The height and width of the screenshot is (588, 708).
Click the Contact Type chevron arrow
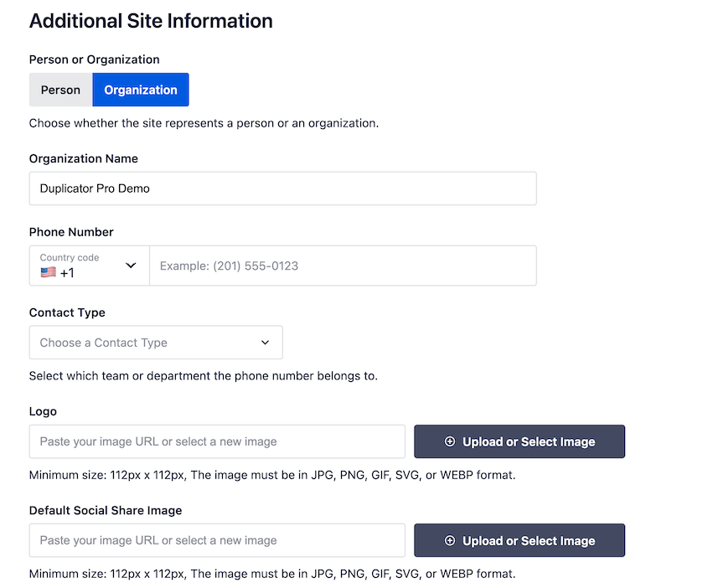point(266,343)
